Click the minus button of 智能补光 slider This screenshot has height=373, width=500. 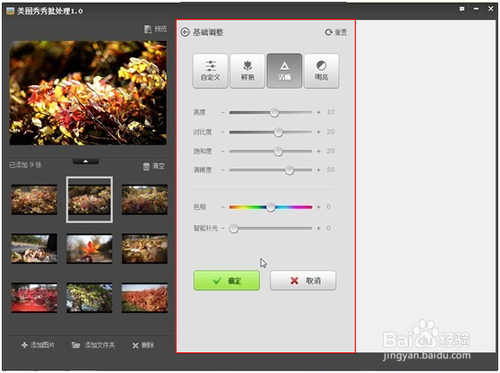(x=223, y=228)
